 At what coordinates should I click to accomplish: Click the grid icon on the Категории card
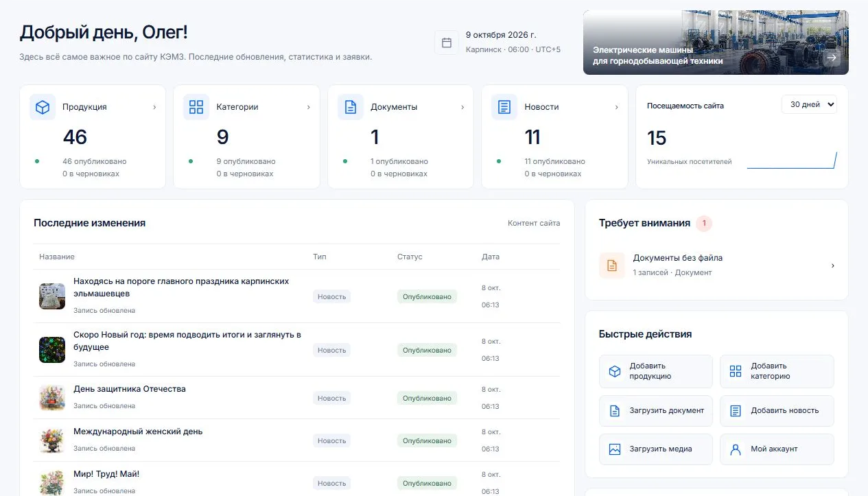pyautogui.click(x=196, y=107)
